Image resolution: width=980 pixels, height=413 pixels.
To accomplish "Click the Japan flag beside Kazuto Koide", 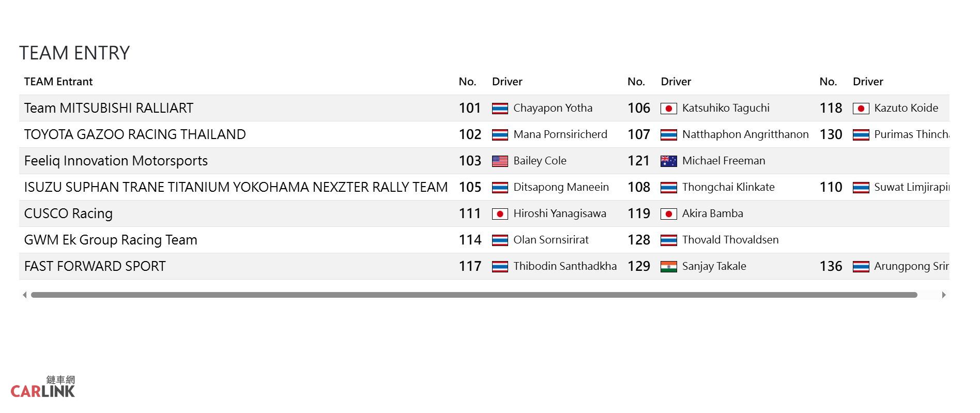I will (x=861, y=109).
